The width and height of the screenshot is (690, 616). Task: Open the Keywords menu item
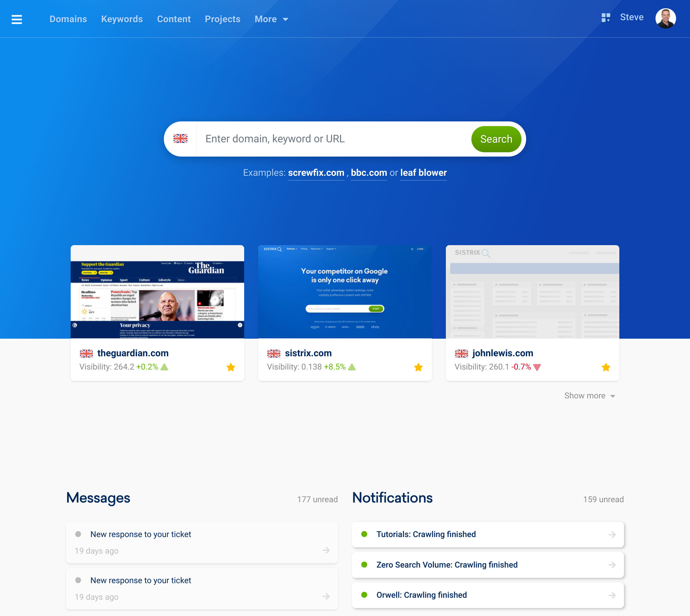[122, 19]
